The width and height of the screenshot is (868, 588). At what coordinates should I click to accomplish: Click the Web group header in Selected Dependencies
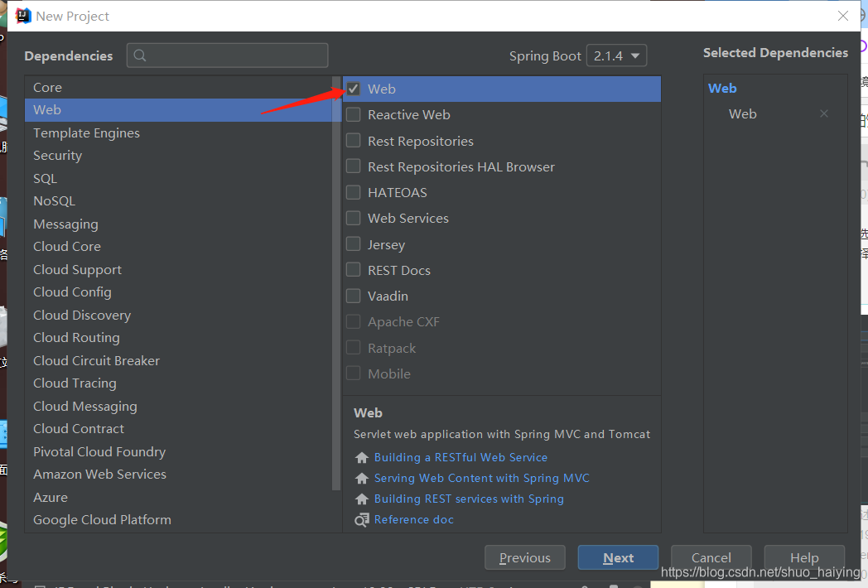722,88
